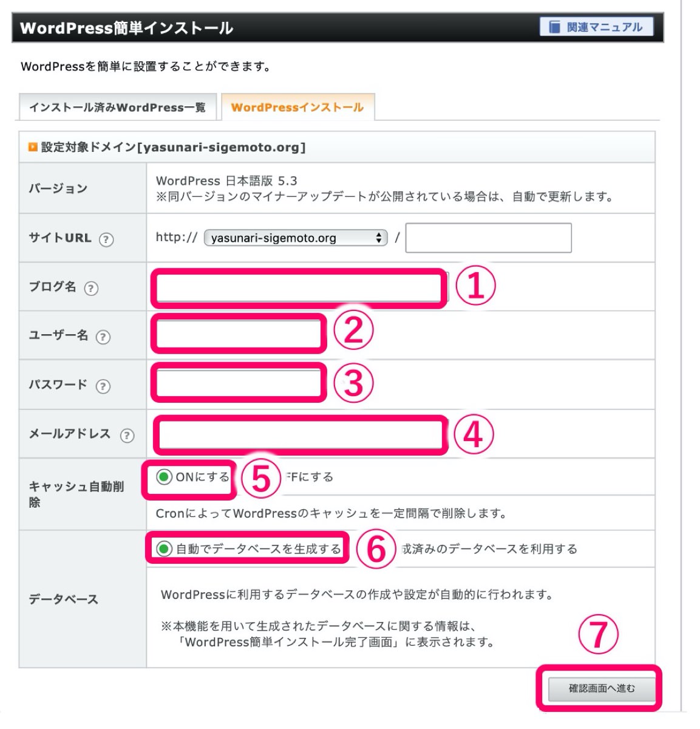Click help icon next to サイトURL
Screen dimensions: 700x729
coord(106,239)
